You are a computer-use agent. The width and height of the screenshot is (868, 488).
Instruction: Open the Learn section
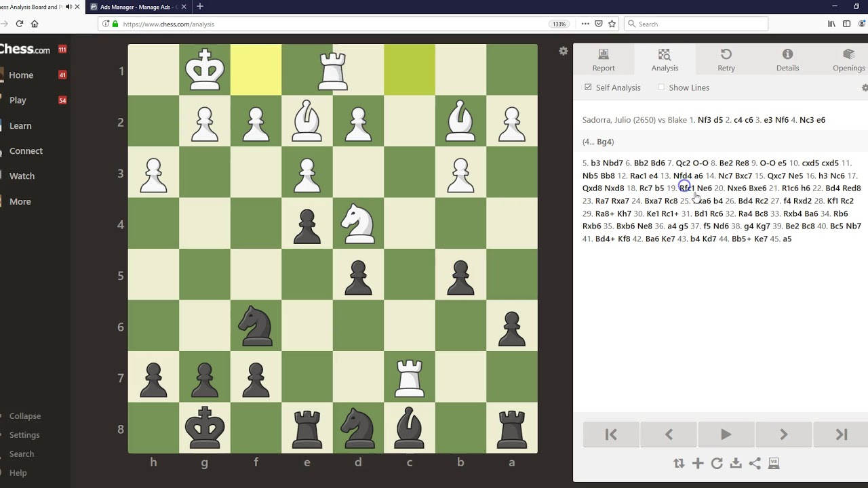click(x=20, y=126)
